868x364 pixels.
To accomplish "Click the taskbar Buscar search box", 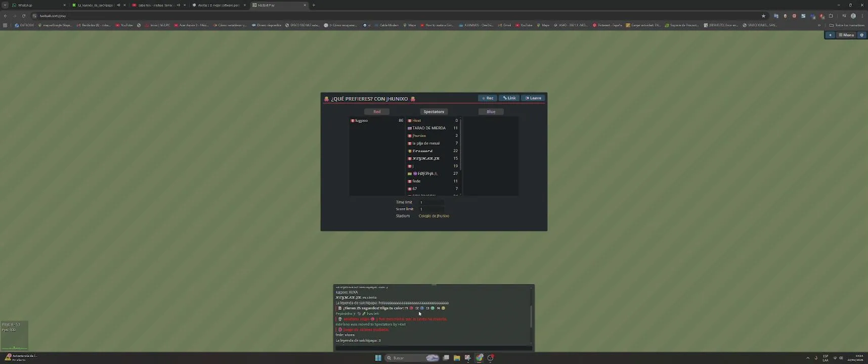I will point(412,358).
